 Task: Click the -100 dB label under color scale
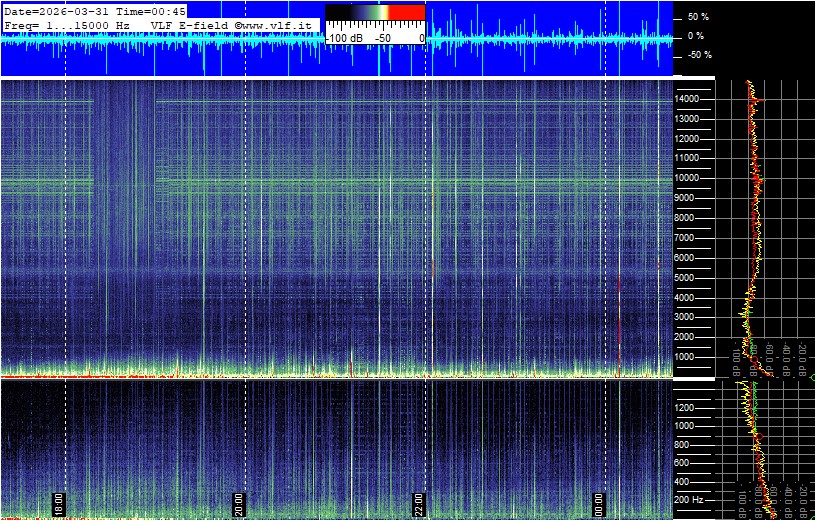pyautogui.click(x=345, y=39)
